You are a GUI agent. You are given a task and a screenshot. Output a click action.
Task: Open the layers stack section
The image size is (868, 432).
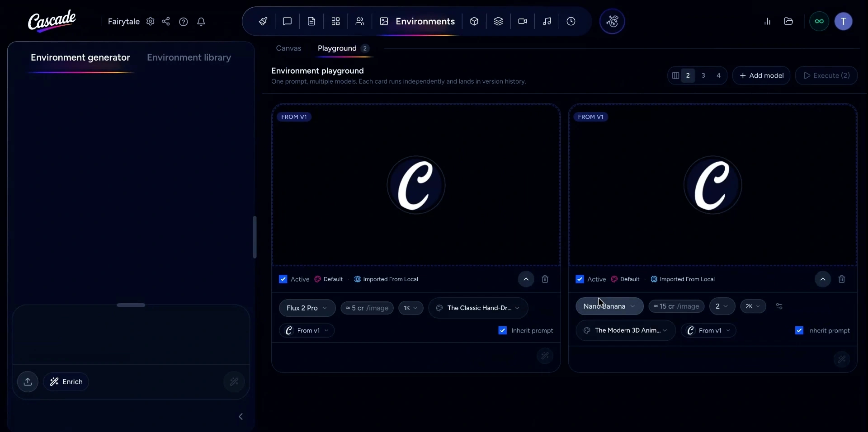(x=498, y=21)
